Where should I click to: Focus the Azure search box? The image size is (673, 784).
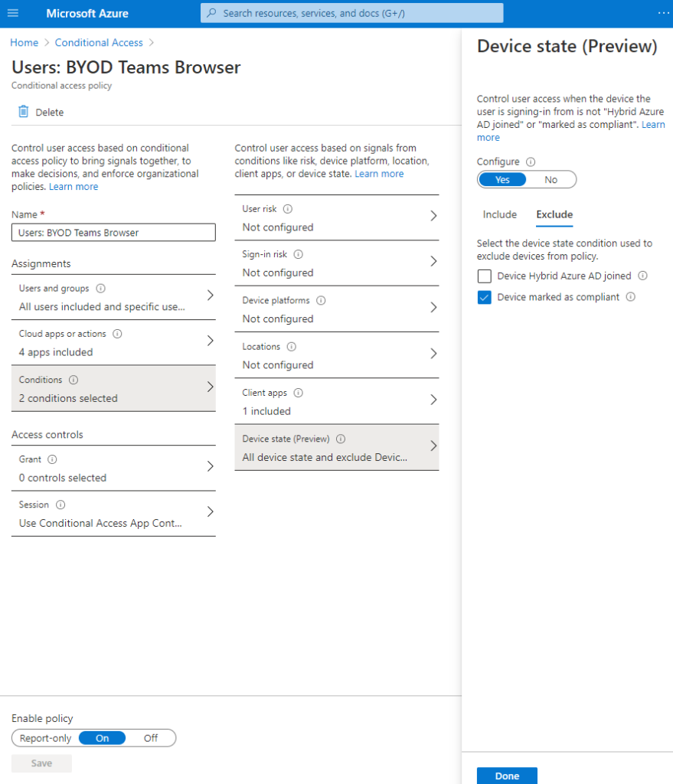(x=352, y=13)
